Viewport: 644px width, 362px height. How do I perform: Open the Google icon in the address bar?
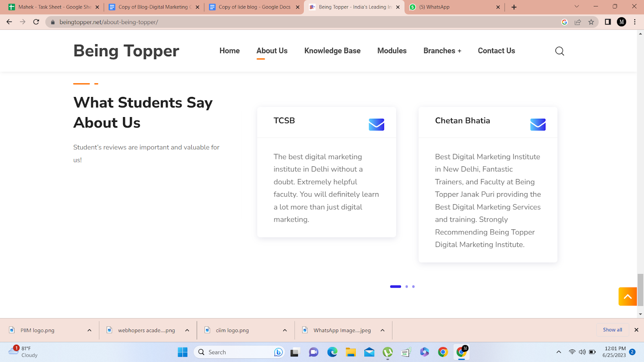pyautogui.click(x=564, y=22)
